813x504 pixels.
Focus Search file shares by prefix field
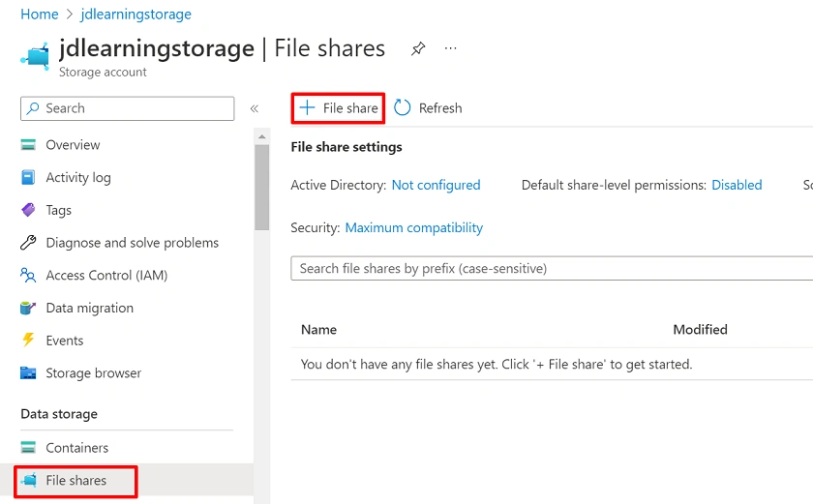tap(552, 268)
